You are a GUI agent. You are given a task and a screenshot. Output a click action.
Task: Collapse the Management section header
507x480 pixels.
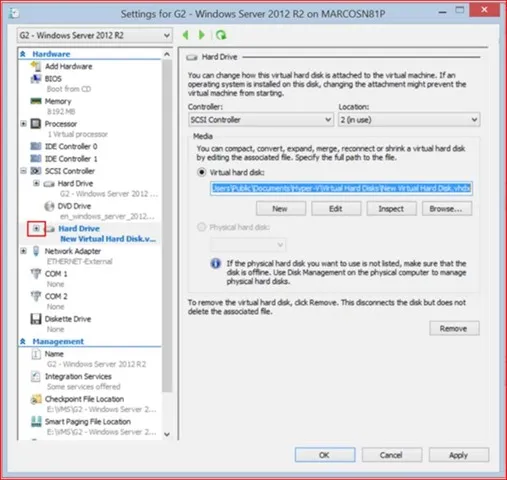23,341
